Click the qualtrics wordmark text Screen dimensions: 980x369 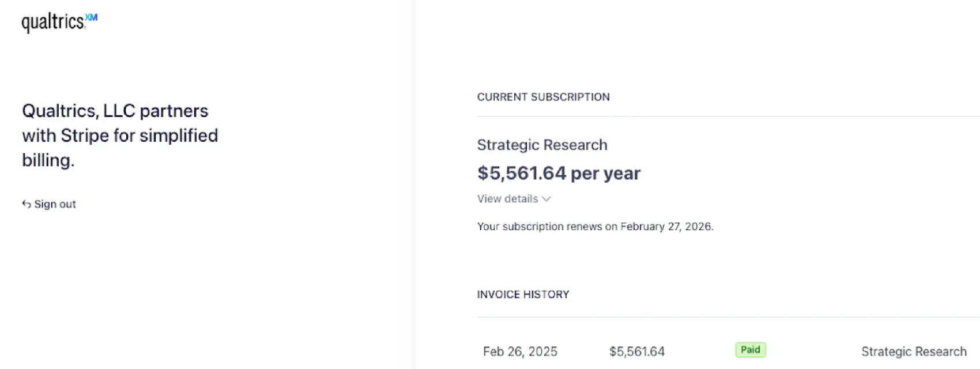click(52, 22)
